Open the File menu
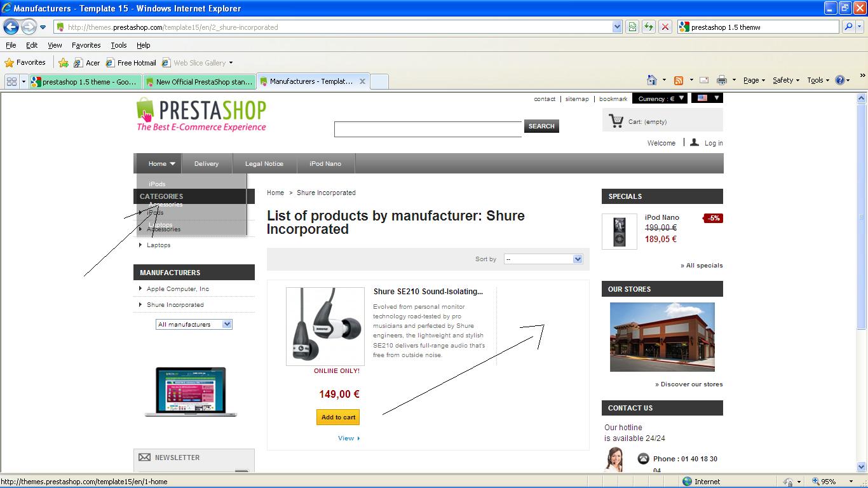 tap(11, 45)
